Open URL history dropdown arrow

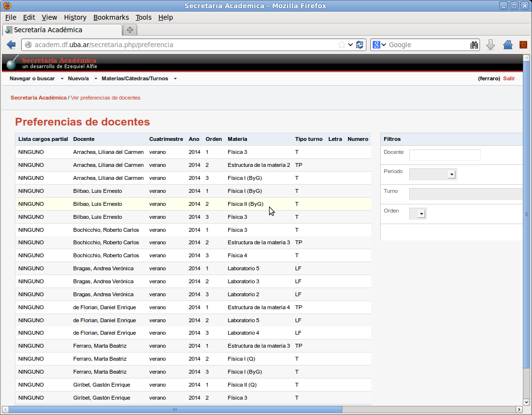coord(350,45)
